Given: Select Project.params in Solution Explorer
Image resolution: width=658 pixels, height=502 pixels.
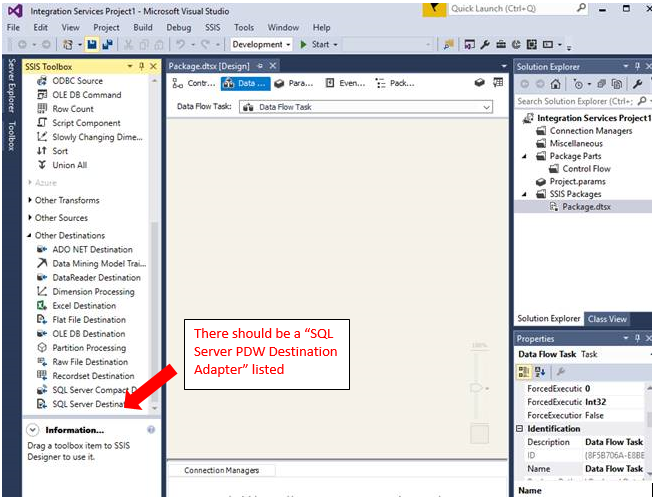Looking at the screenshot, I should 577,182.
